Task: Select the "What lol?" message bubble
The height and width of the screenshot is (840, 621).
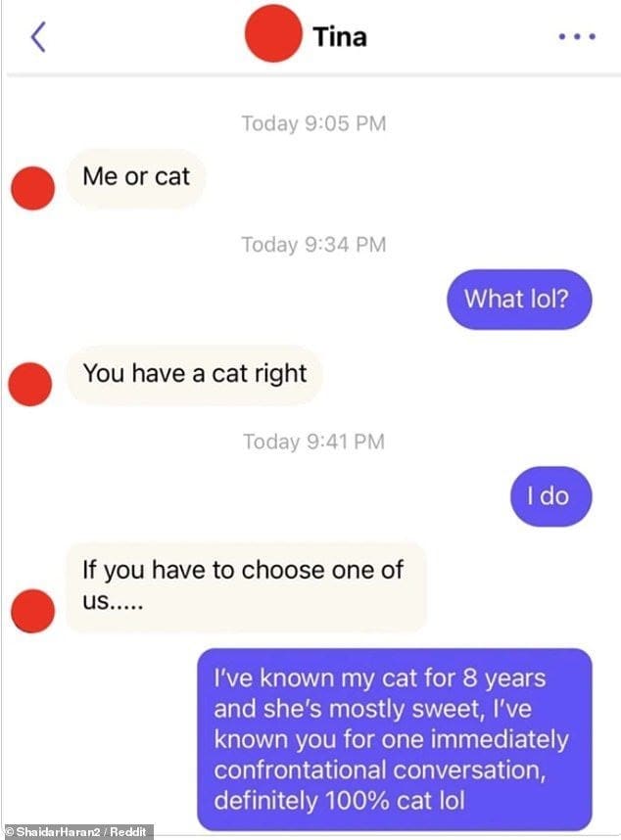Action: (519, 299)
